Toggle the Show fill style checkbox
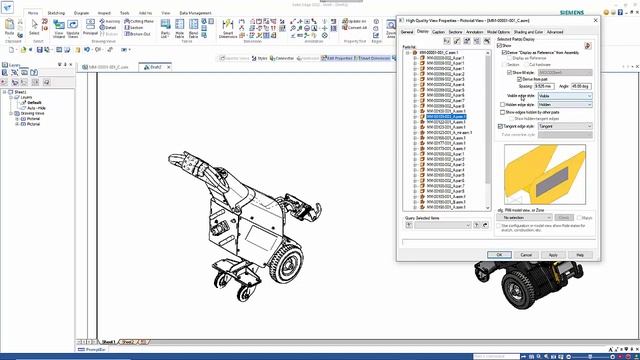 pos(509,72)
